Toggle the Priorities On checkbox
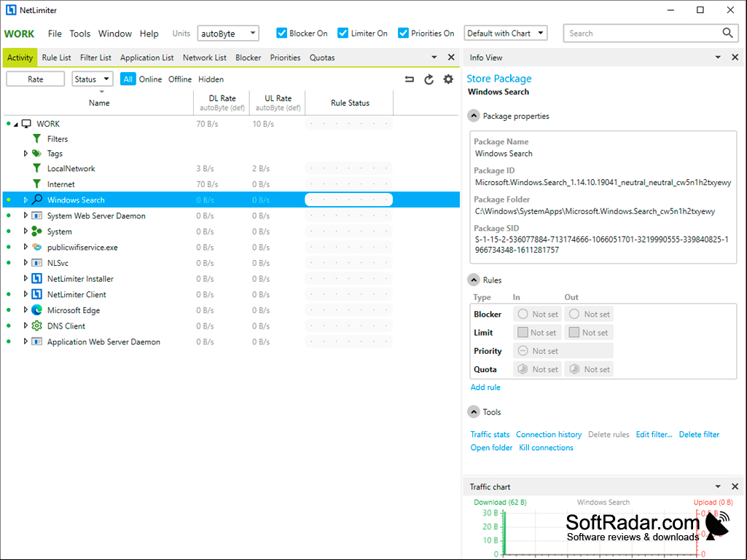The image size is (747, 560). pos(403,33)
